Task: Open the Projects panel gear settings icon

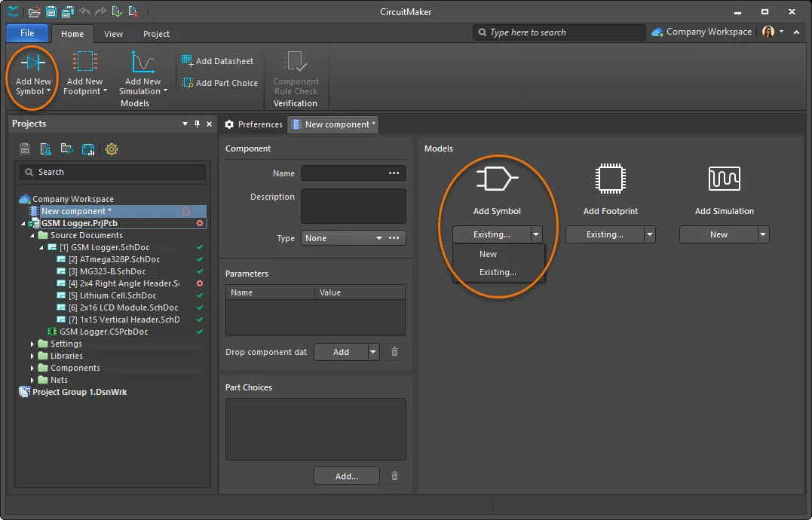Action: click(x=112, y=149)
